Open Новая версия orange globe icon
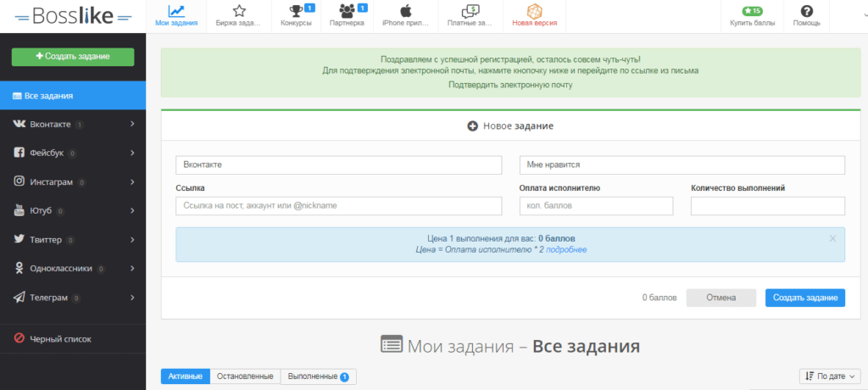868x390 pixels. click(x=534, y=11)
